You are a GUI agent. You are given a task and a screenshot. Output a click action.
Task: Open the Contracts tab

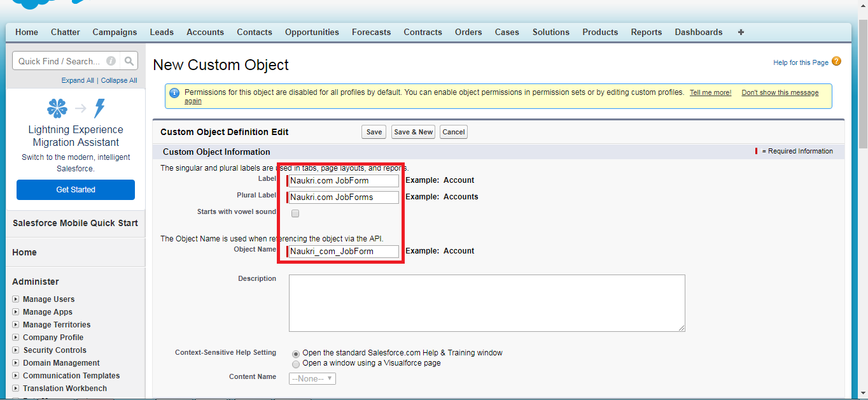(x=423, y=32)
